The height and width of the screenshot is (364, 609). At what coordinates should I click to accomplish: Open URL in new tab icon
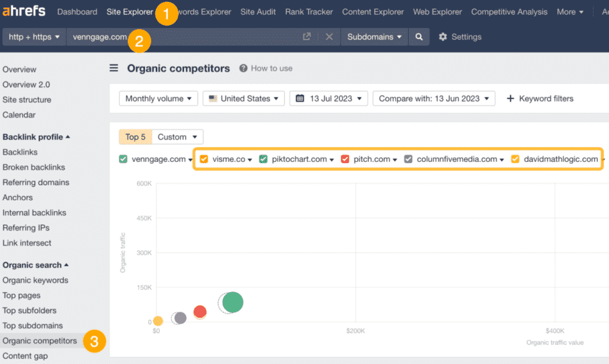(x=307, y=37)
